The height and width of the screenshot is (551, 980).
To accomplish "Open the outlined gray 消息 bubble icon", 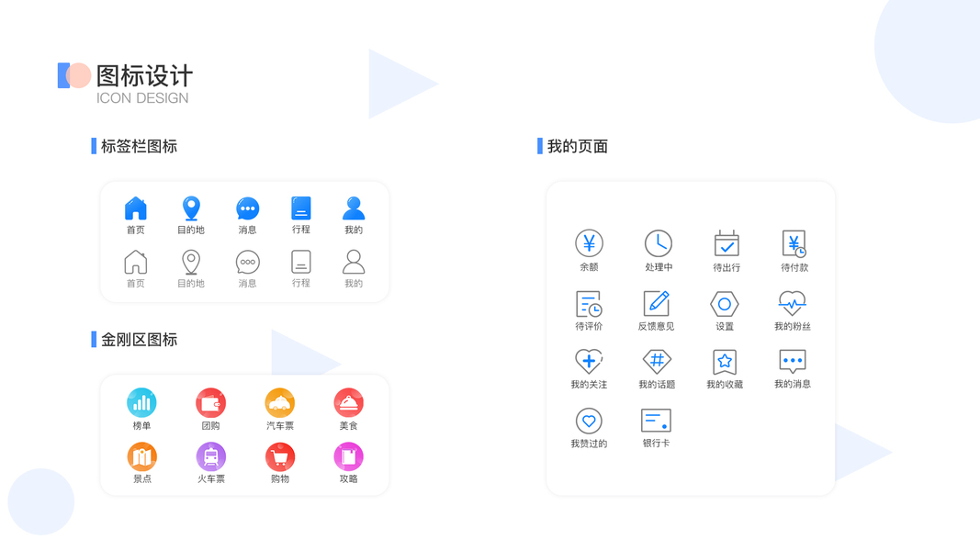I will coord(247,263).
